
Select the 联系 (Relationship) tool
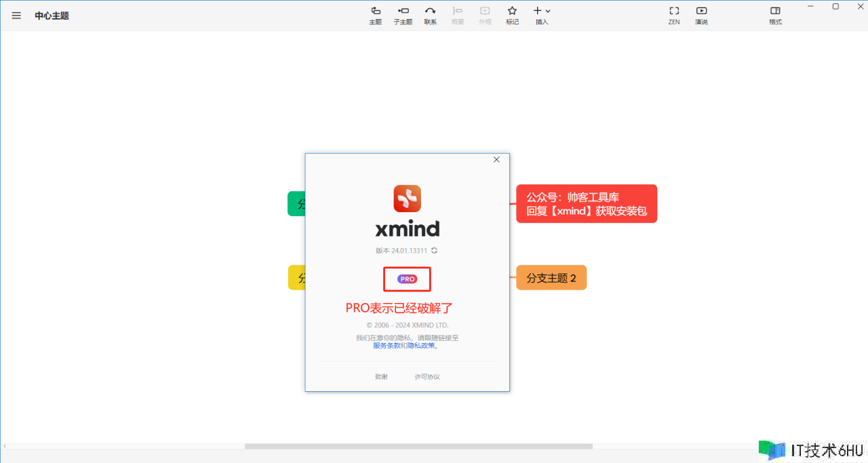[430, 15]
